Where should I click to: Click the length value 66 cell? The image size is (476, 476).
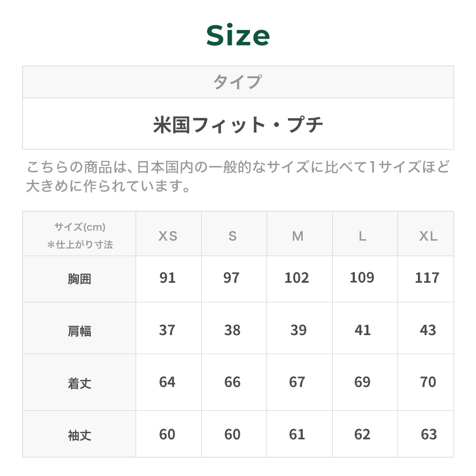tap(232, 382)
